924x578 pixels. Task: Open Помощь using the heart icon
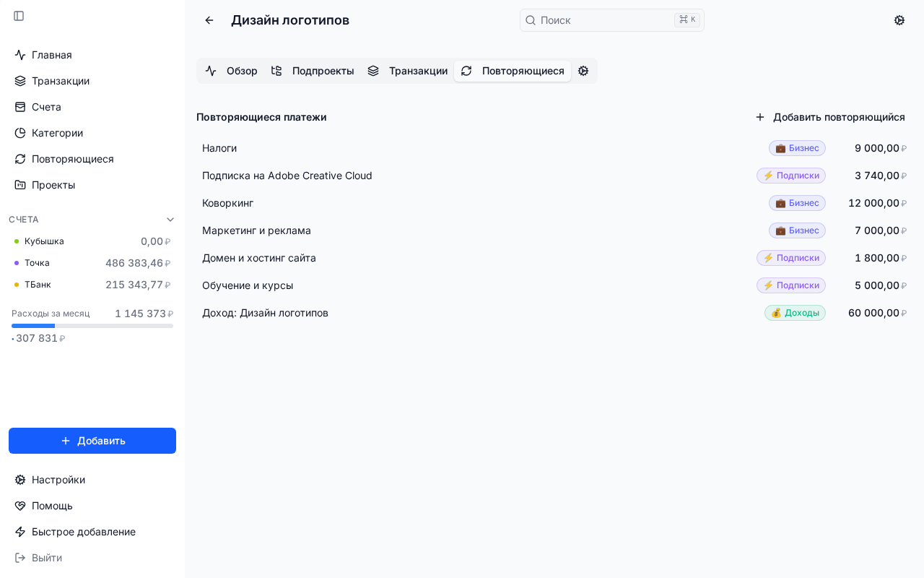[x=19, y=506]
